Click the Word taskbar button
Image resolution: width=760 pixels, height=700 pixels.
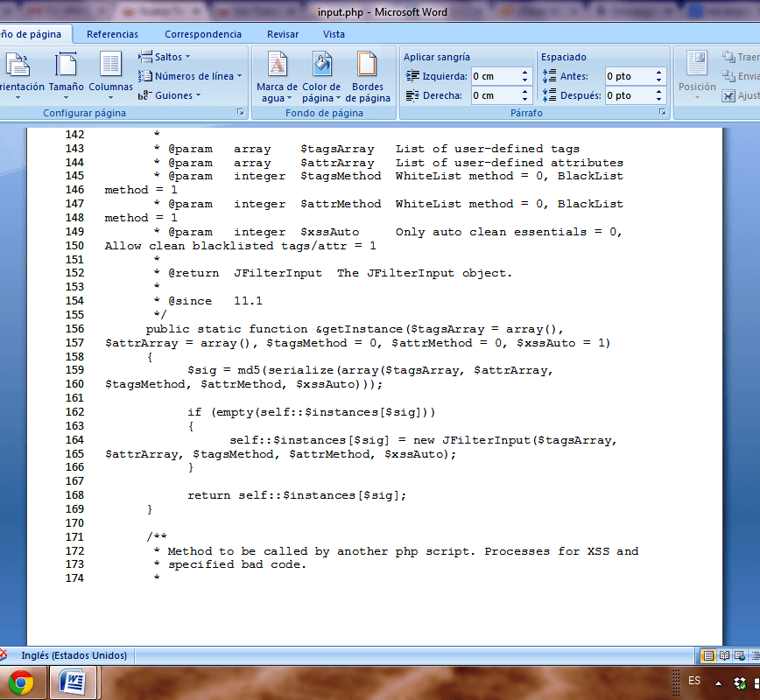coord(74,682)
